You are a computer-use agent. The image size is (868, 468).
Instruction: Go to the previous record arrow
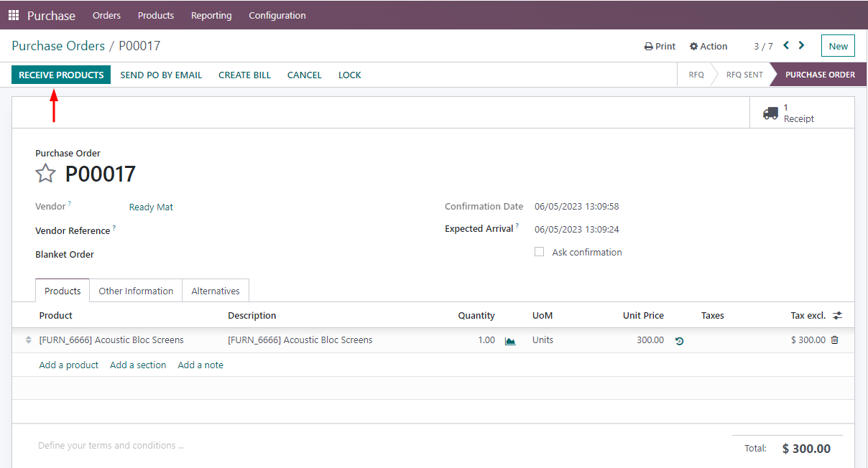point(786,45)
